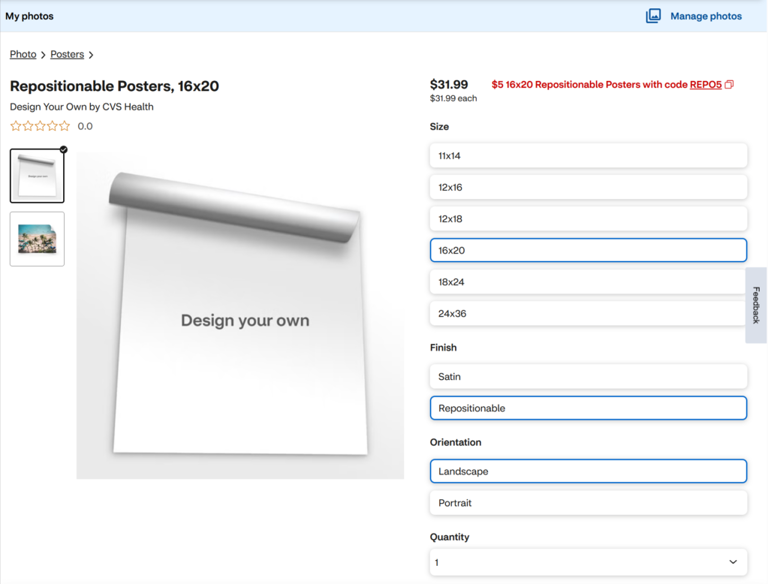Screen dimensions: 768x584
Task: Click the Design Your Own by CVS Health text
Action: 82,107
